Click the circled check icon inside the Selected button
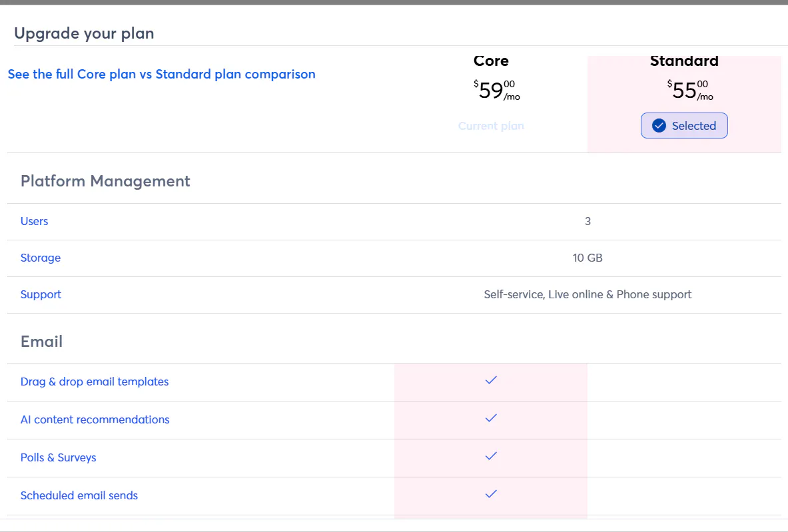This screenshot has width=788, height=532. pyautogui.click(x=659, y=126)
